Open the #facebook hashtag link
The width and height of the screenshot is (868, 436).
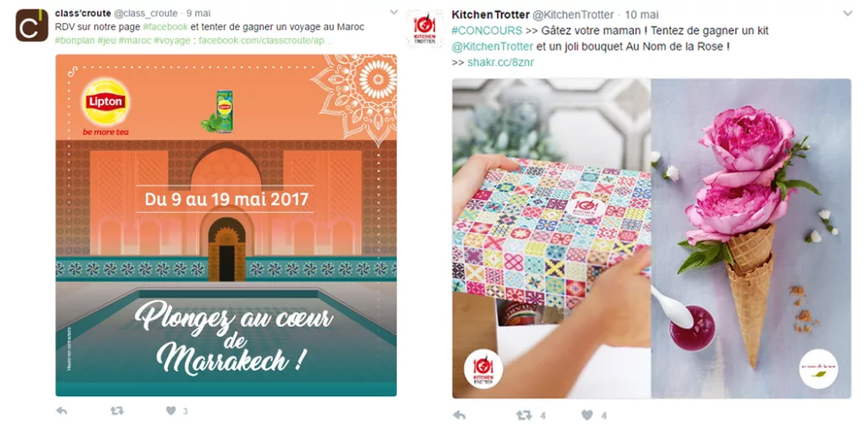click(165, 26)
